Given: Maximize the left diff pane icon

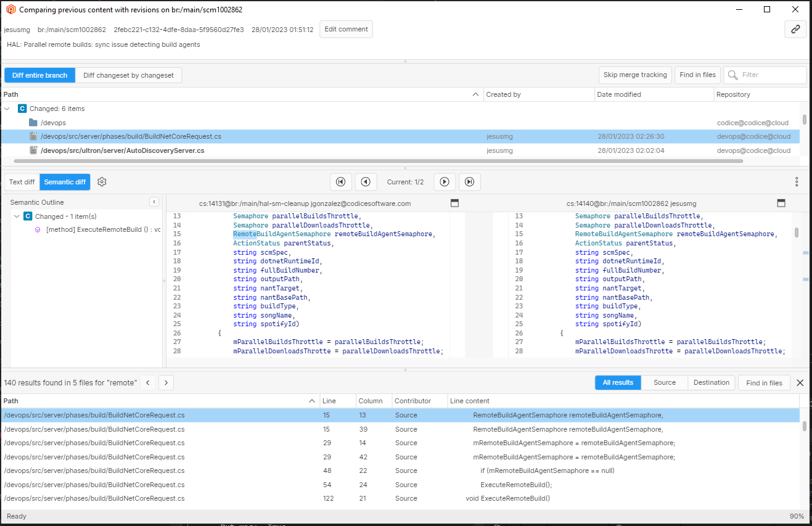Looking at the screenshot, I should pyautogui.click(x=454, y=202).
